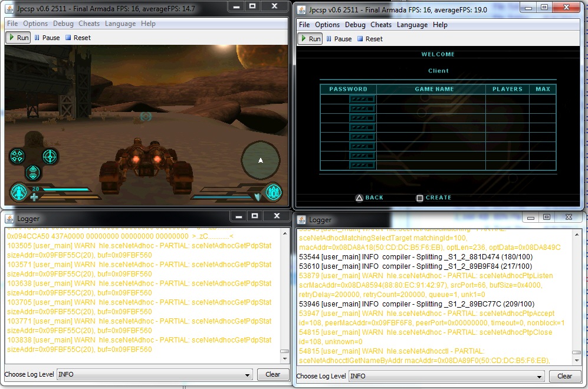This screenshot has width=588, height=389.
Task: Click Run in the lobby Jpcsp window
Action: coord(310,38)
